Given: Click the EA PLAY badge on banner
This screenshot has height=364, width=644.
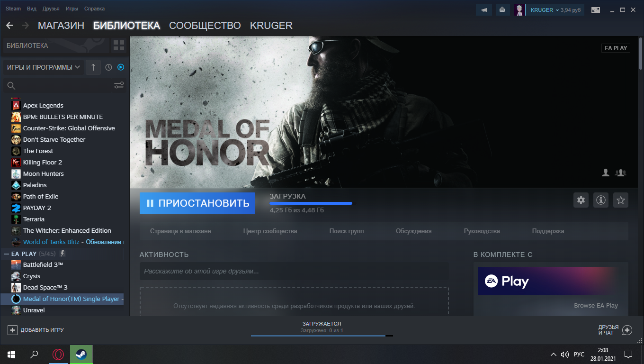Looking at the screenshot, I should point(616,48).
